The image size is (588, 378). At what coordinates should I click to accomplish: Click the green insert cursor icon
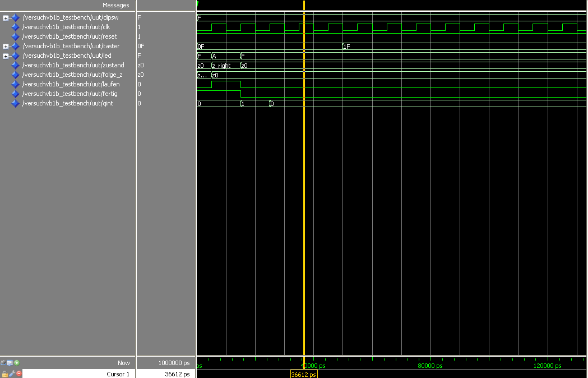16,363
